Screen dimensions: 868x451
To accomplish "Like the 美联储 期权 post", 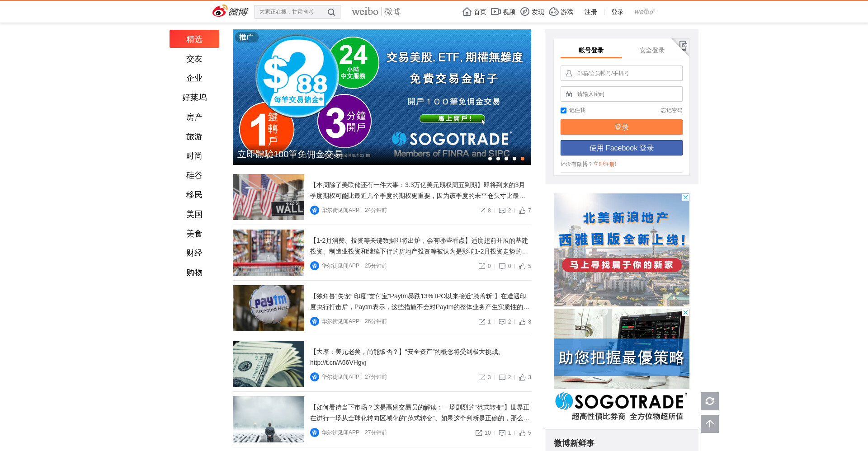I will click(x=522, y=211).
